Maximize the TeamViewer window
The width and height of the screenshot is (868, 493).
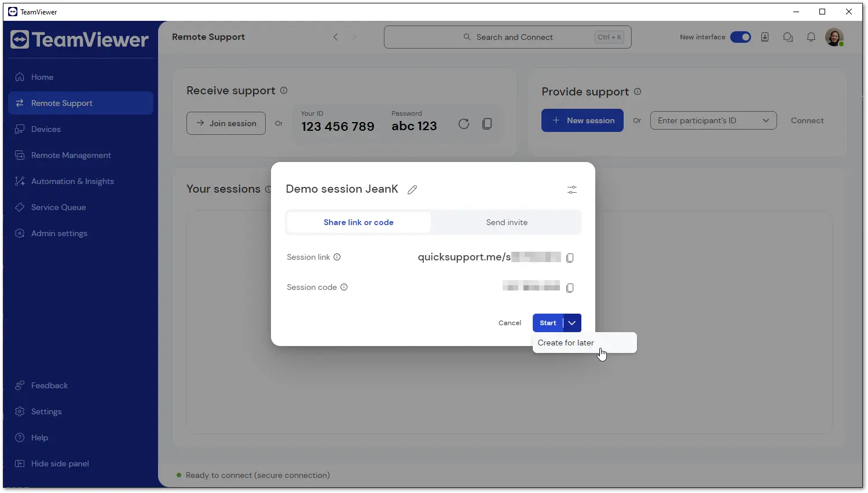tap(822, 12)
